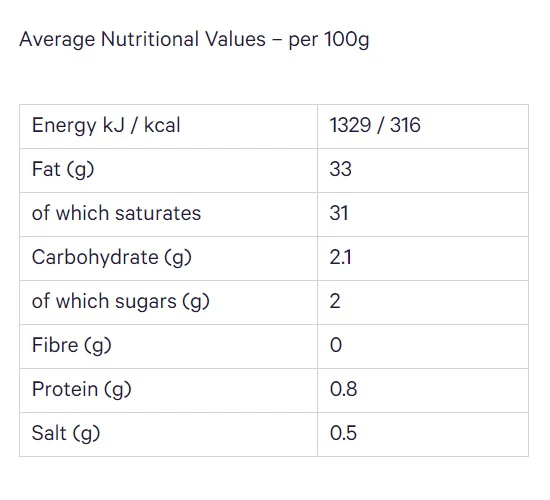Select the of which saturates label
The height and width of the screenshot is (500, 550).
116,213
